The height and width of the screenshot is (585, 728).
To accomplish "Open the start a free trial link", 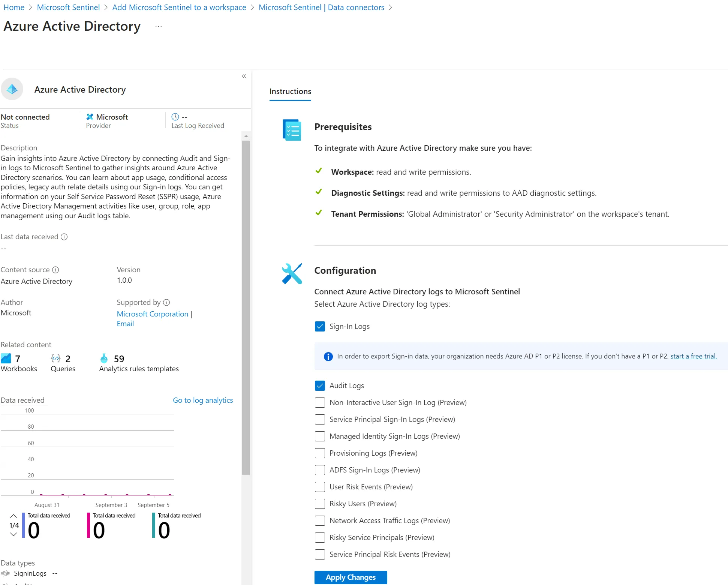I will 693,356.
